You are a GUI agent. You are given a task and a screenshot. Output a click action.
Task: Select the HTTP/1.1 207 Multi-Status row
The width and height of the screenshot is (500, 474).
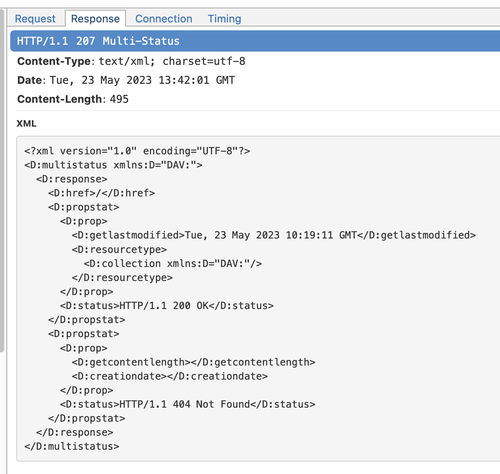click(255, 41)
